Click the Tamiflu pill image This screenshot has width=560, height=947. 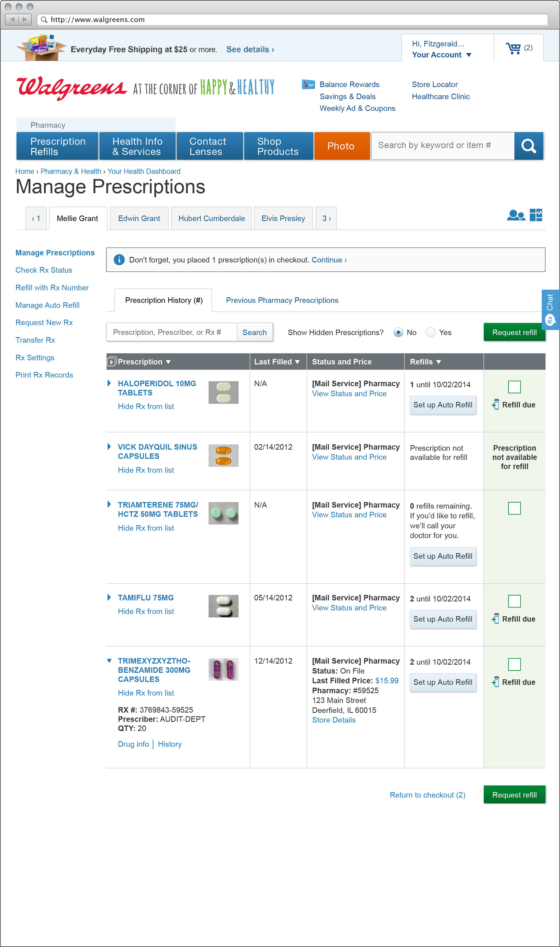[223, 606]
